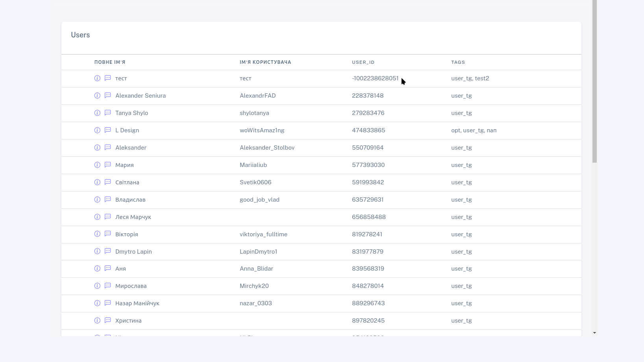
Task: Click user ID 848278014
Action: click(x=368, y=286)
